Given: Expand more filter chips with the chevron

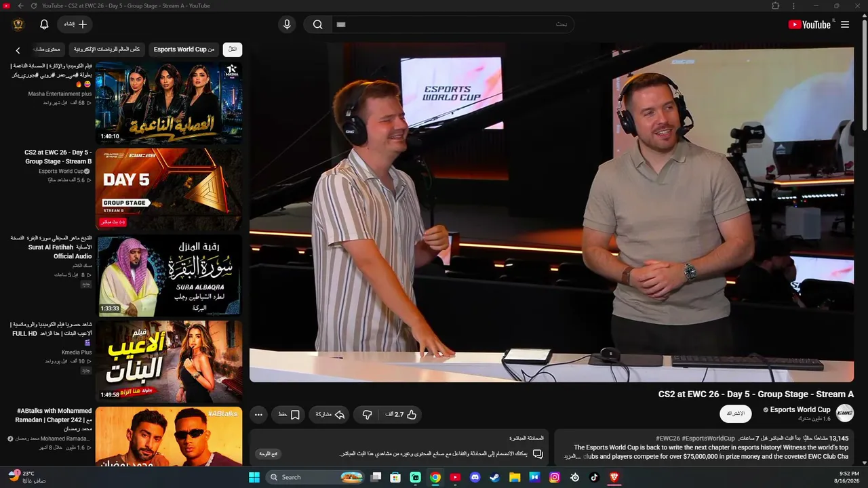Looking at the screenshot, I should (x=18, y=50).
